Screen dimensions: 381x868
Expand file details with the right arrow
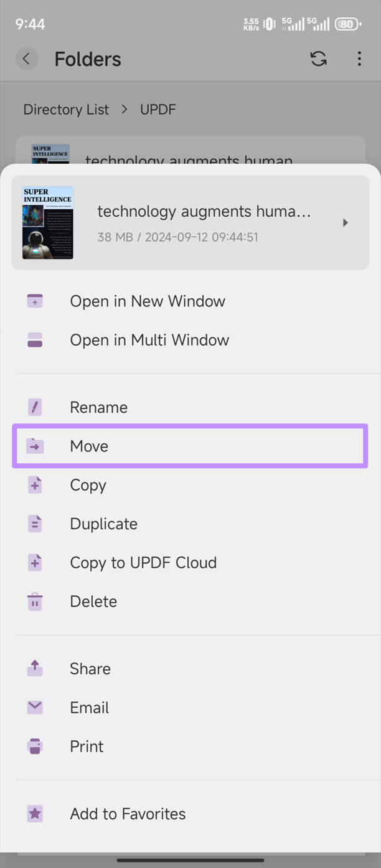click(346, 222)
